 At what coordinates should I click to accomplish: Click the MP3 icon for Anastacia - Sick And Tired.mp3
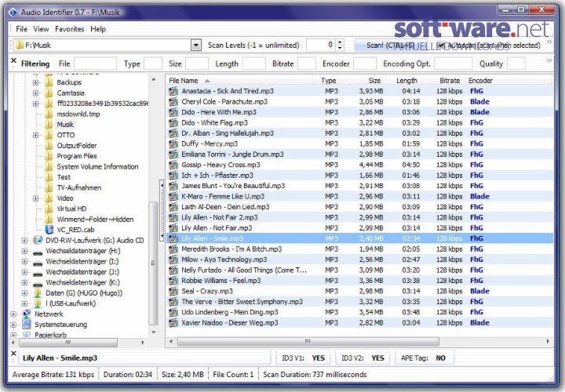(x=173, y=91)
